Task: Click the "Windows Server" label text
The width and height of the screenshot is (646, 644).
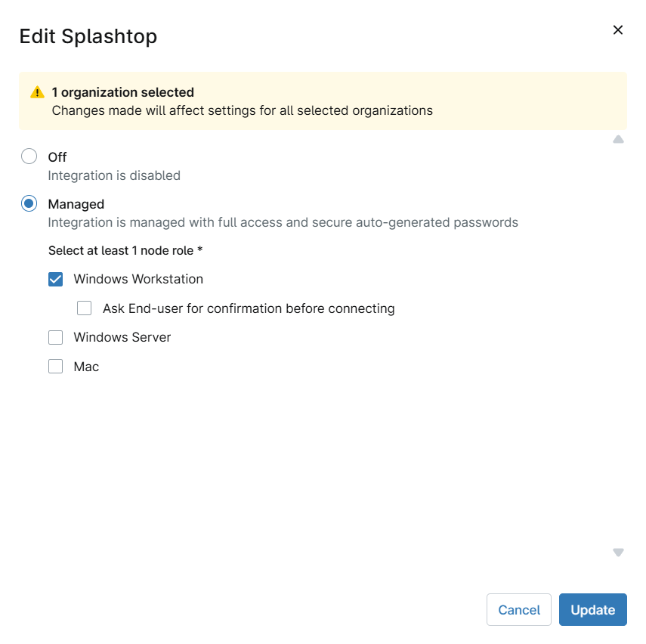Action: 122,337
